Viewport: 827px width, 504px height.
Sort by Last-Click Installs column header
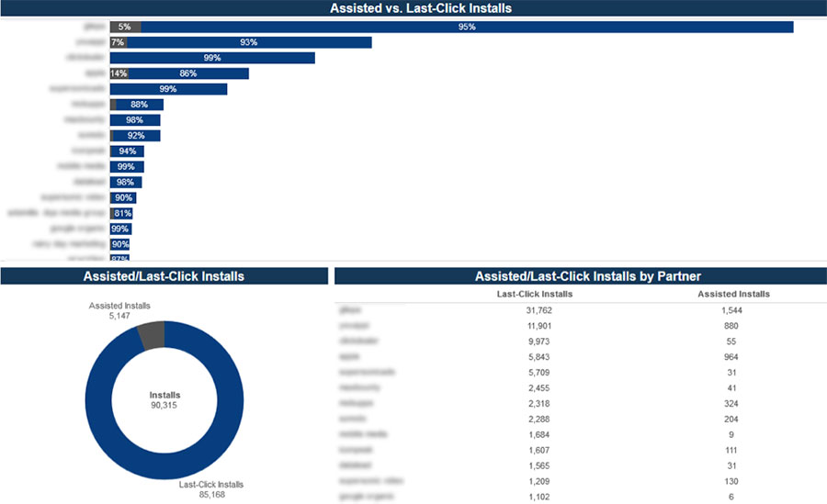click(x=534, y=294)
